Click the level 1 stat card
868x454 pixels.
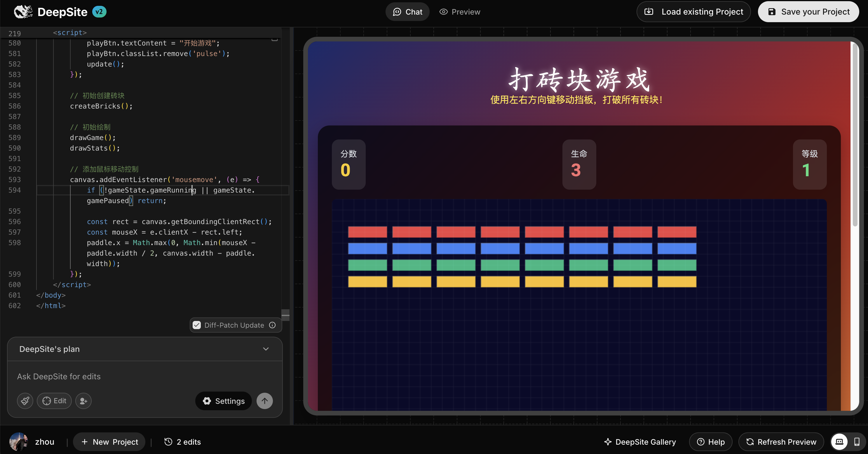(x=810, y=164)
